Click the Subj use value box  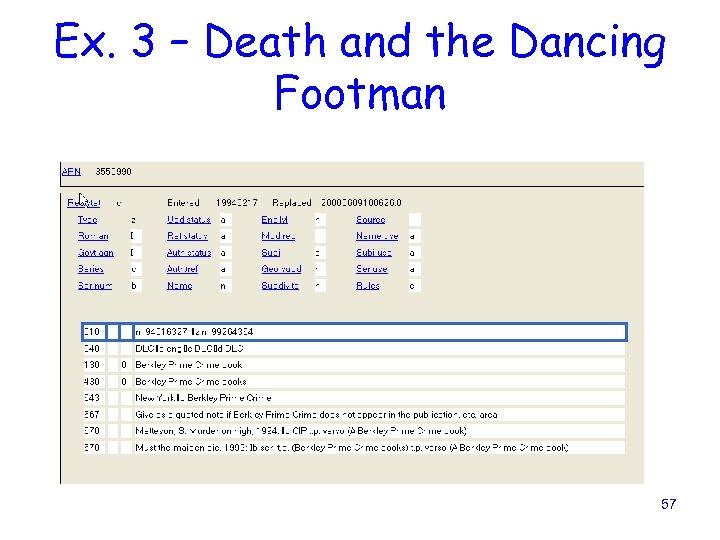point(415,253)
